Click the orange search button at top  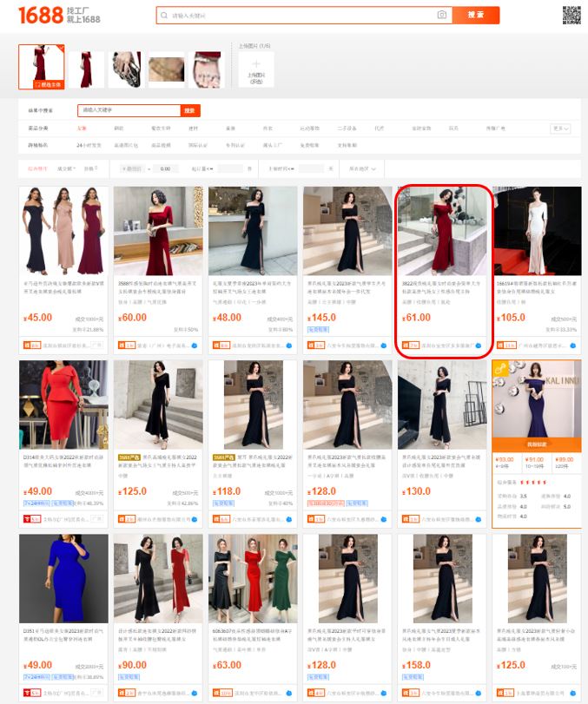point(476,15)
